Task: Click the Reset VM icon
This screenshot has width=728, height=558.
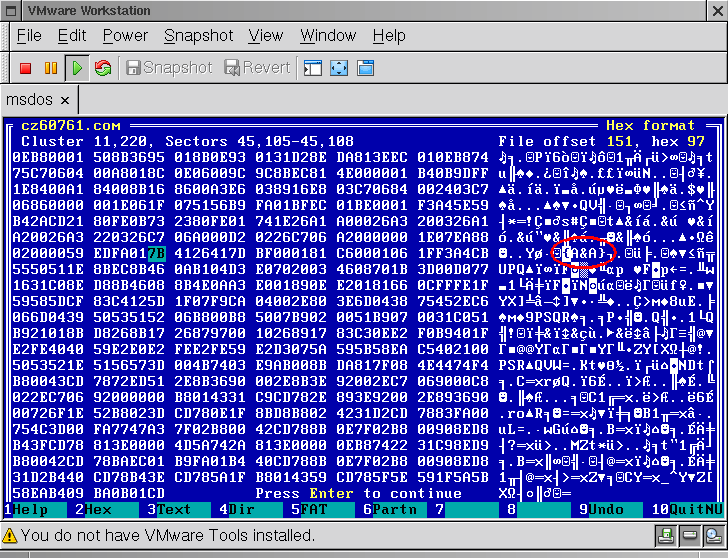Action: point(103,68)
